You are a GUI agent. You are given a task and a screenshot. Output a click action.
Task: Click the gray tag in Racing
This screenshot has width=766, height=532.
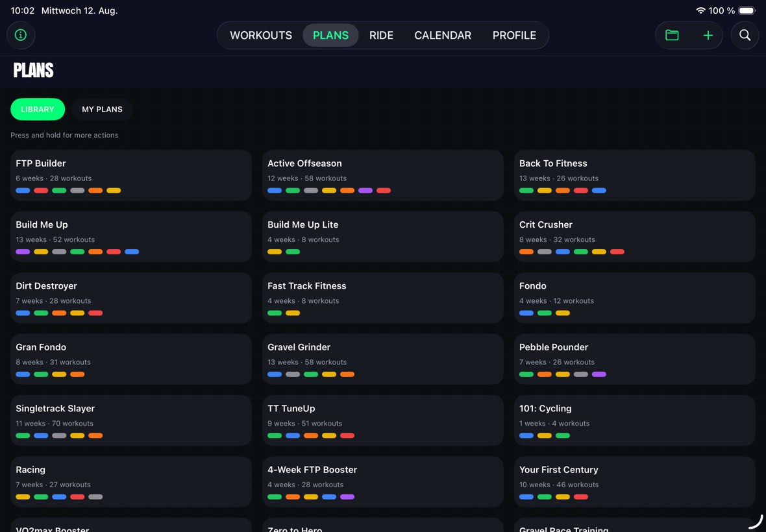(x=95, y=497)
